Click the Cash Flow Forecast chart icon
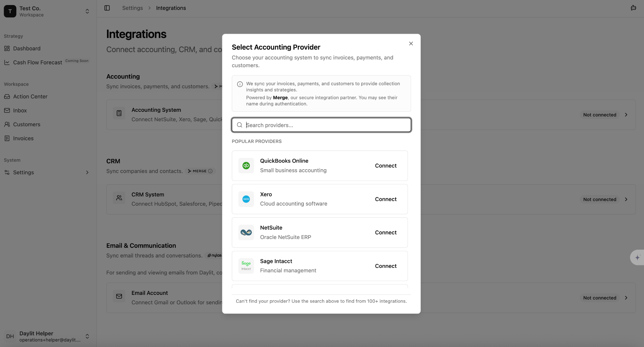644x347 pixels. 7,62
